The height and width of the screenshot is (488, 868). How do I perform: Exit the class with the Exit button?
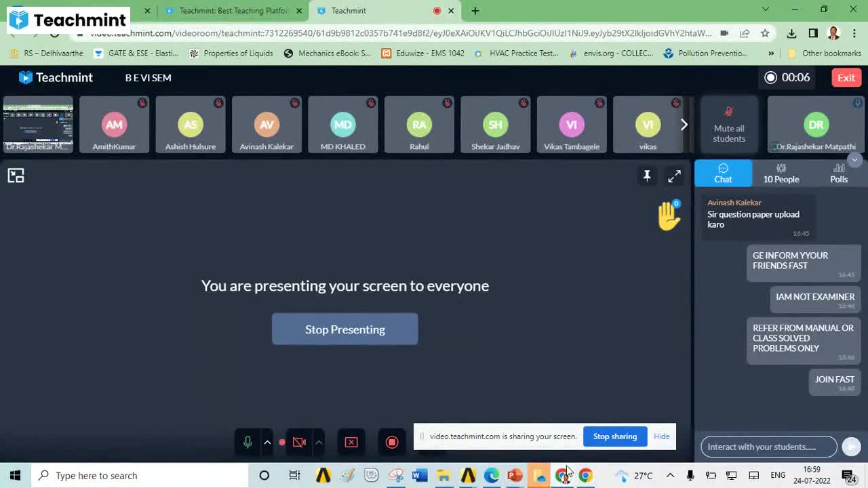tap(846, 77)
